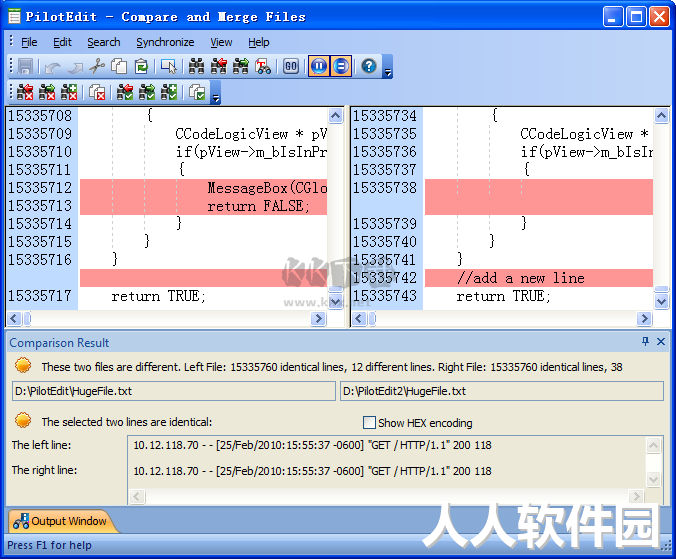Image resolution: width=676 pixels, height=559 pixels.
Task: Click the scroll-up arrow in line comparison box
Action: click(x=654, y=445)
